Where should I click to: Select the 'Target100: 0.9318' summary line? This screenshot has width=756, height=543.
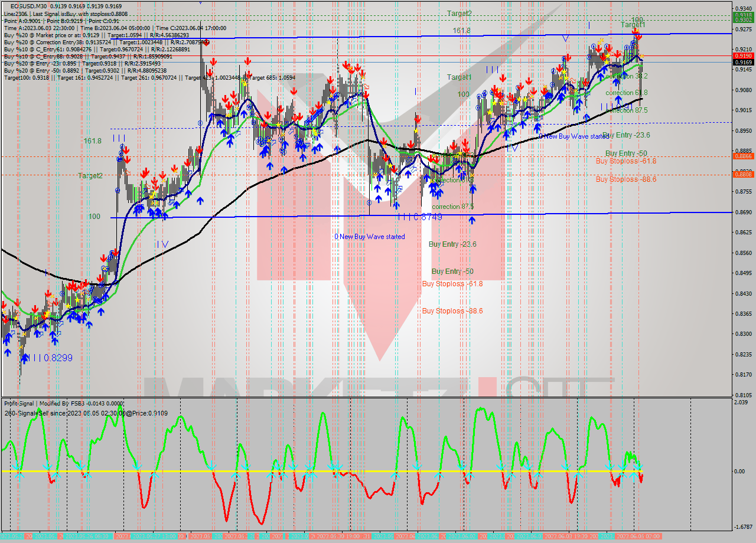point(150,77)
